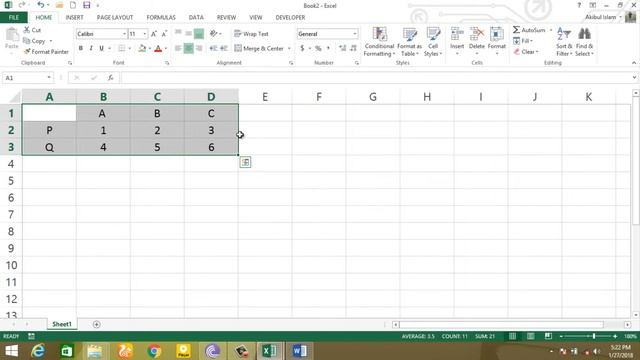This screenshot has height=360, width=640.
Task: Open the FILE tab
Action: [13, 18]
